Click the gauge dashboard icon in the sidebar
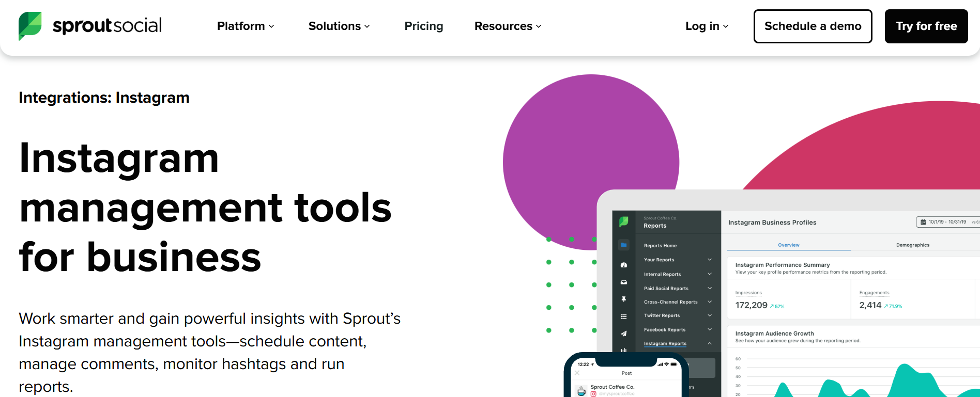The image size is (980, 397). click(x=624, y=265)
